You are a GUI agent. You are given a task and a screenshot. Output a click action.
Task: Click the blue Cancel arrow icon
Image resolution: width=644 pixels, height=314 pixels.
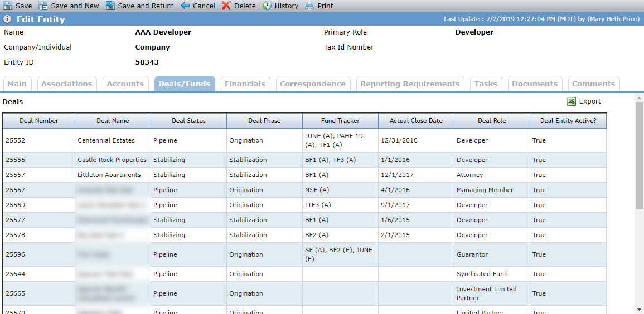click(x=185, y=6)
